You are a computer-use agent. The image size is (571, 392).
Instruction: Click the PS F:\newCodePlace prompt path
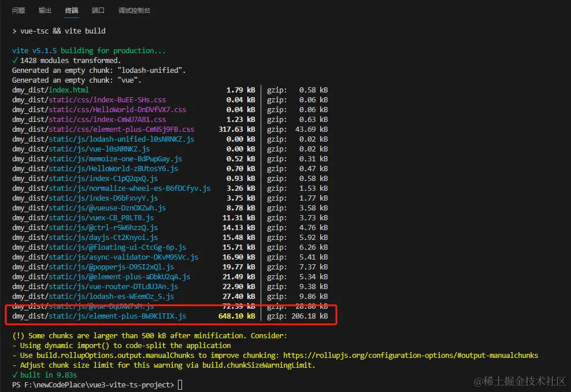pos(93,385)
